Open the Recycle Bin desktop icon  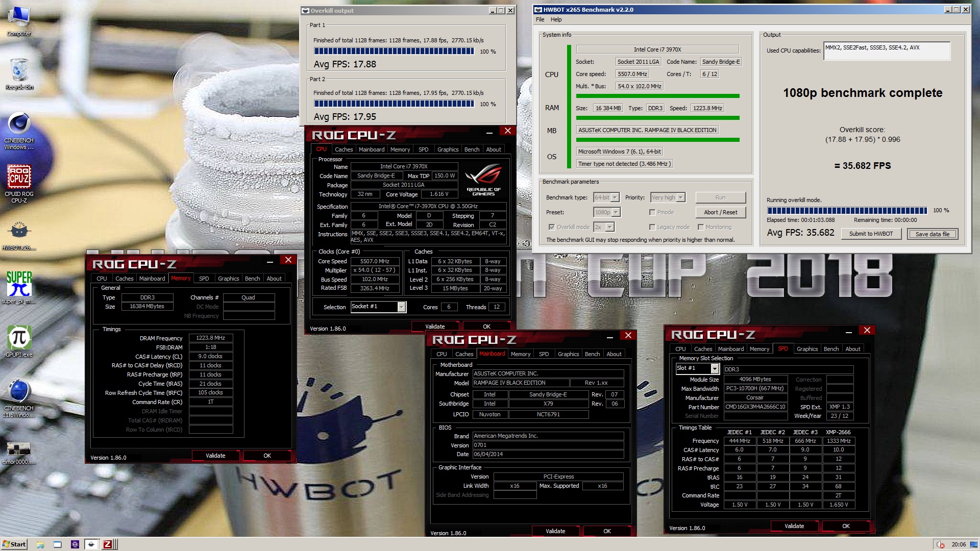(x=19, y=74)
